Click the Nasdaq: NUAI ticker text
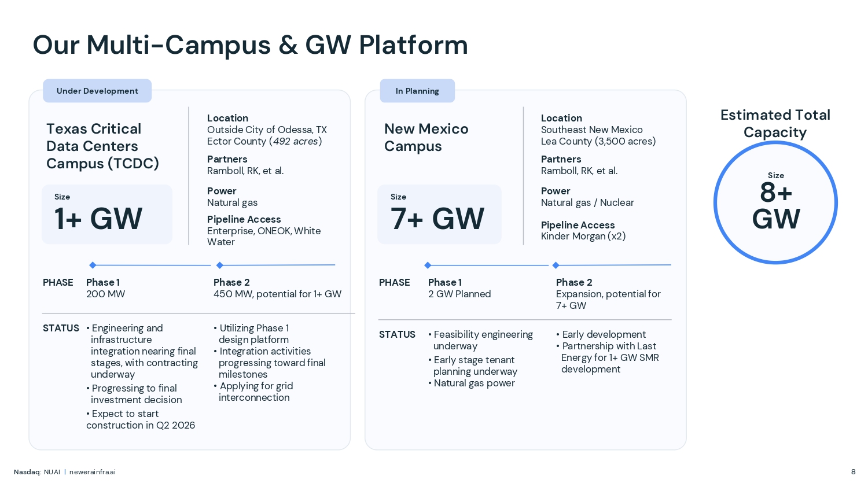 (x=37, y=472)
